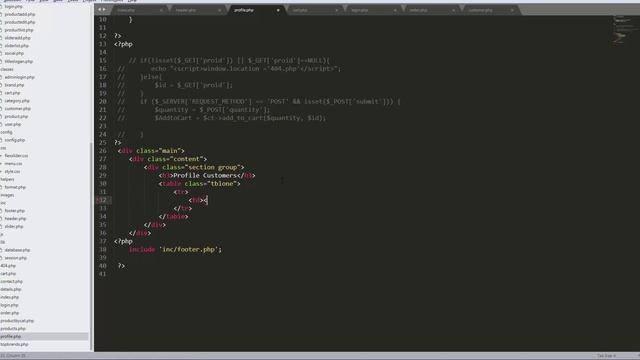
Task: Place cursor in 'Profile Customers' heading text
Action: [205, 176]
